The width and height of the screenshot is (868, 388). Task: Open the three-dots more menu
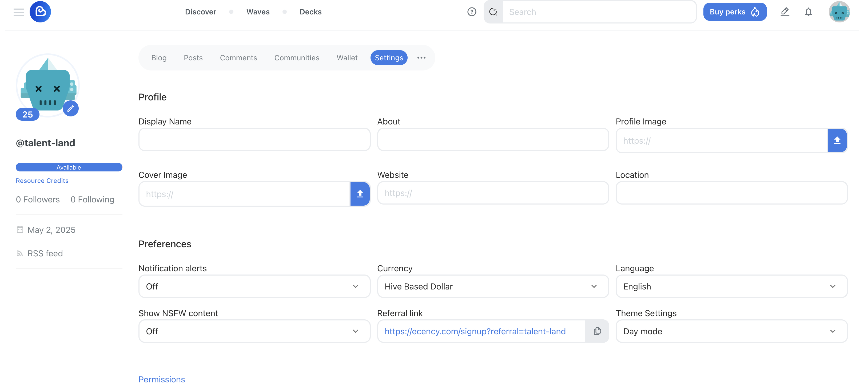tap(421, 58)
